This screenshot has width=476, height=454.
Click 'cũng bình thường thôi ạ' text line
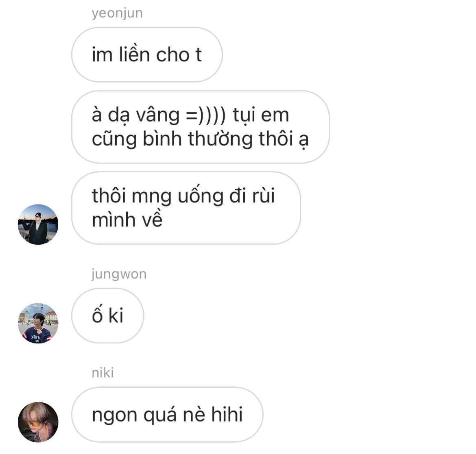200,139
